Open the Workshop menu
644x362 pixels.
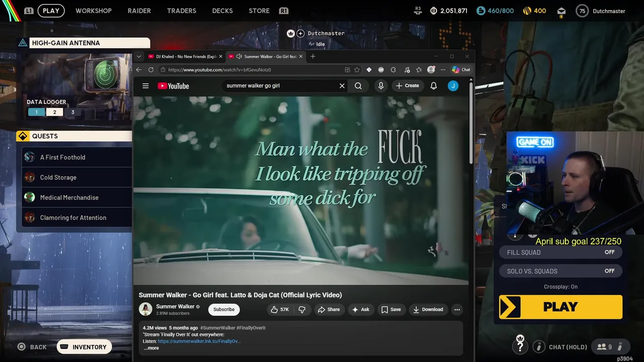[94, 11]
